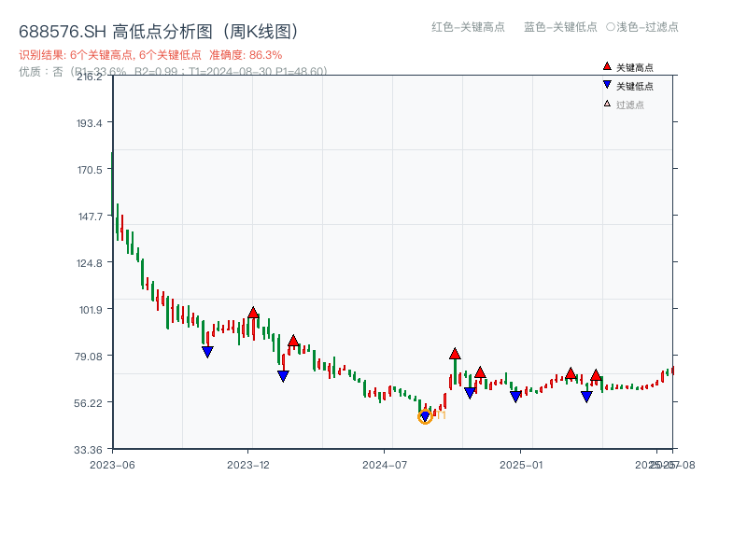Screen dimensions: 747x560
Task: Click the orange T1 label
Action: click(x=441, y=415)
